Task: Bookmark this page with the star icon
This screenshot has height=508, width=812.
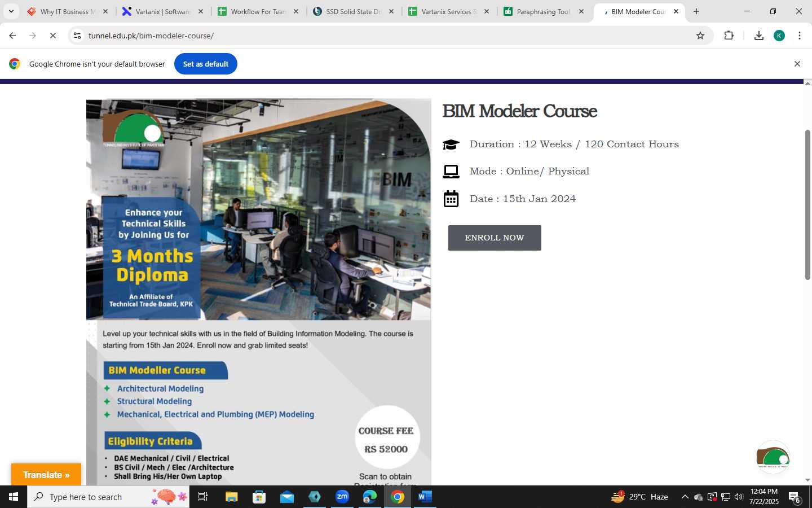Action: [x=700, y=36]
